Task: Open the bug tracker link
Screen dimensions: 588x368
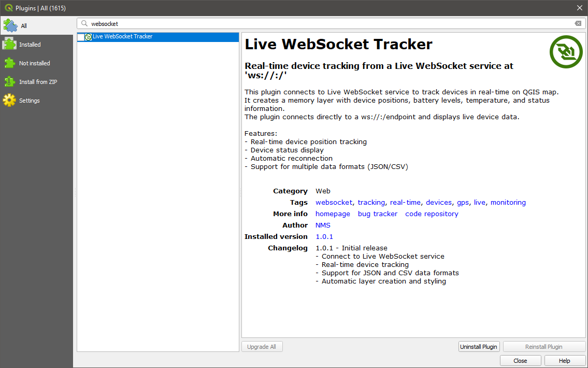Action: coord(378,214)
